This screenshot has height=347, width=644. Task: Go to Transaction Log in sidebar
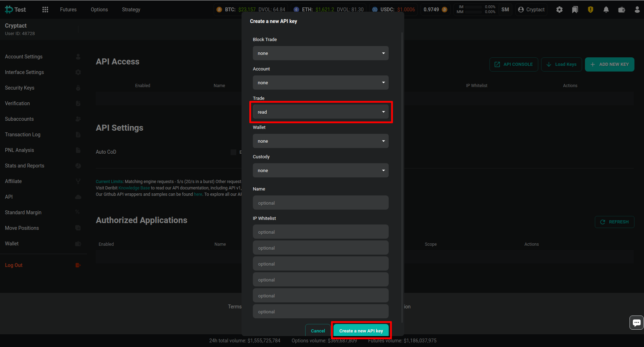(23, 135)
